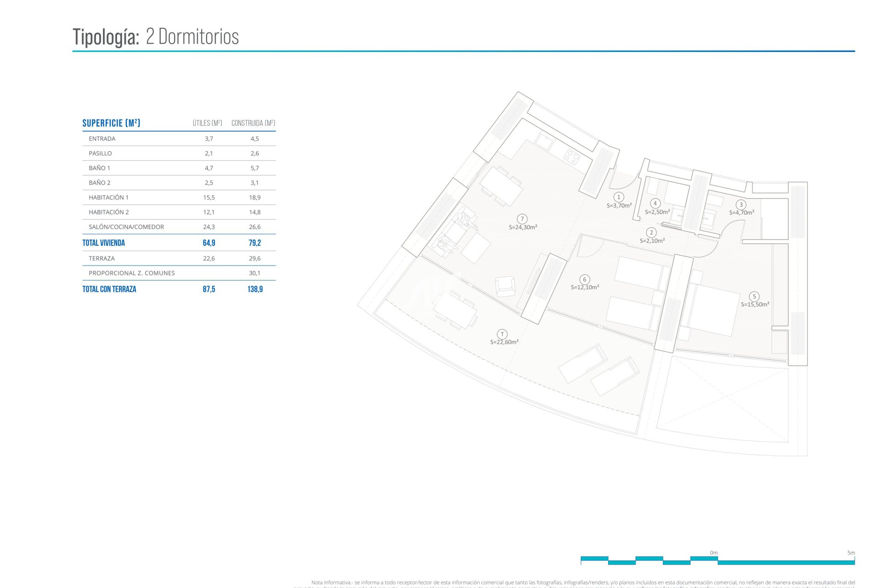This screenshot has width=882, height=588.
Task: Click circled T terrace marker
Action: click(502, 334)
